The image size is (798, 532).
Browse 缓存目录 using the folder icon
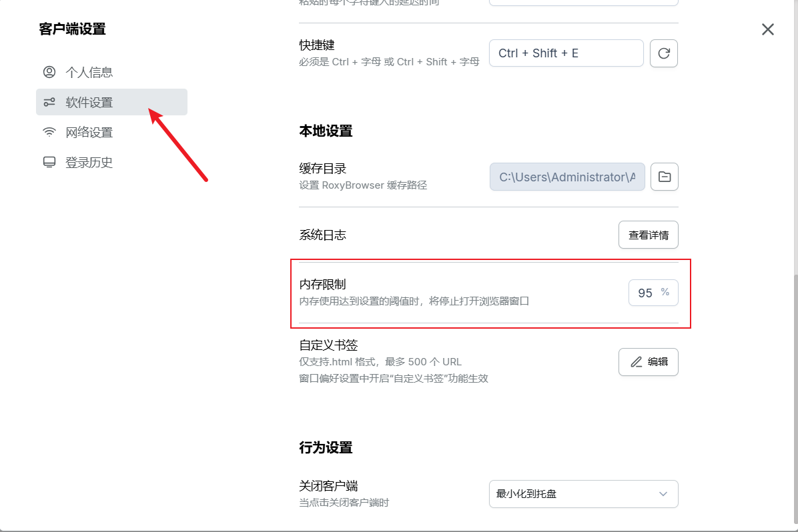[x=664, y=177]
